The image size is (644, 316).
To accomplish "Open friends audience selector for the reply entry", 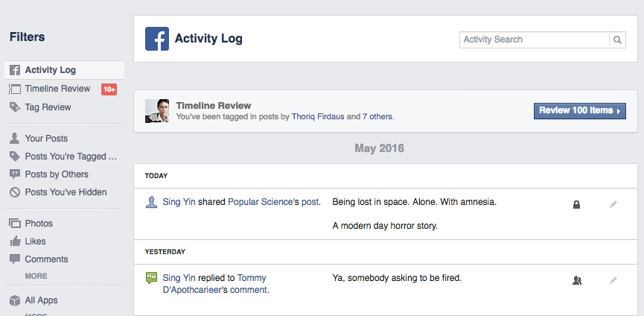I will click(577, 281).
